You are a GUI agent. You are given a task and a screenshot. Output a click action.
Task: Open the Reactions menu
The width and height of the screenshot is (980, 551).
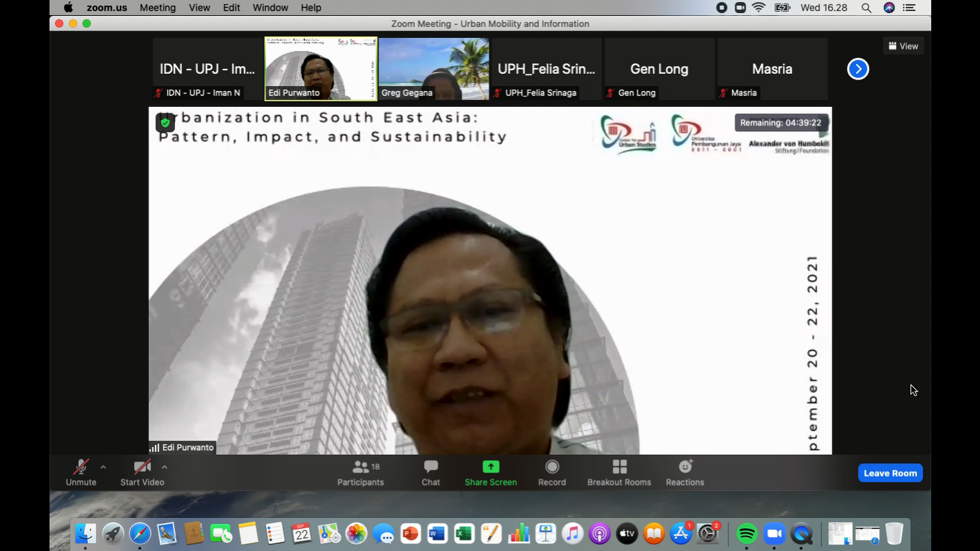(x=685, y=473)
